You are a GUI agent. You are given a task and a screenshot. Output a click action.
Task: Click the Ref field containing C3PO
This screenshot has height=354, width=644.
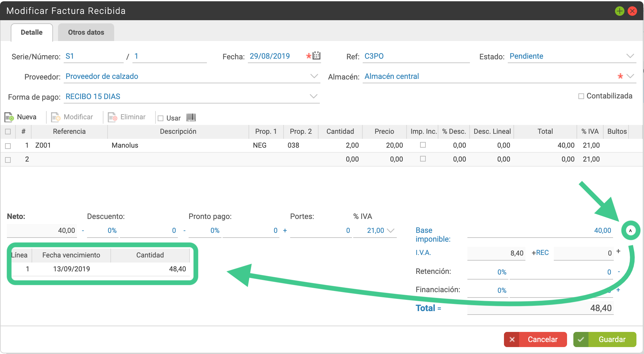pos(416,56)
